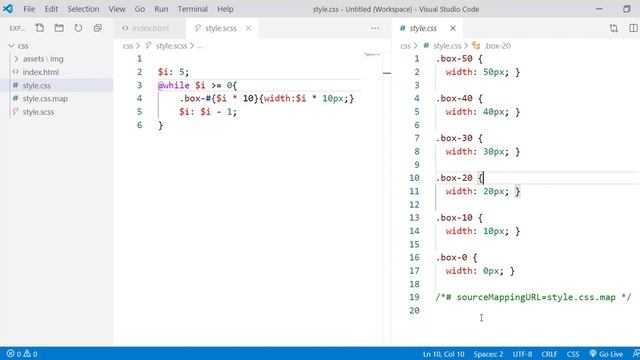
Task: Split the right editor
Action: coord(633,28)
